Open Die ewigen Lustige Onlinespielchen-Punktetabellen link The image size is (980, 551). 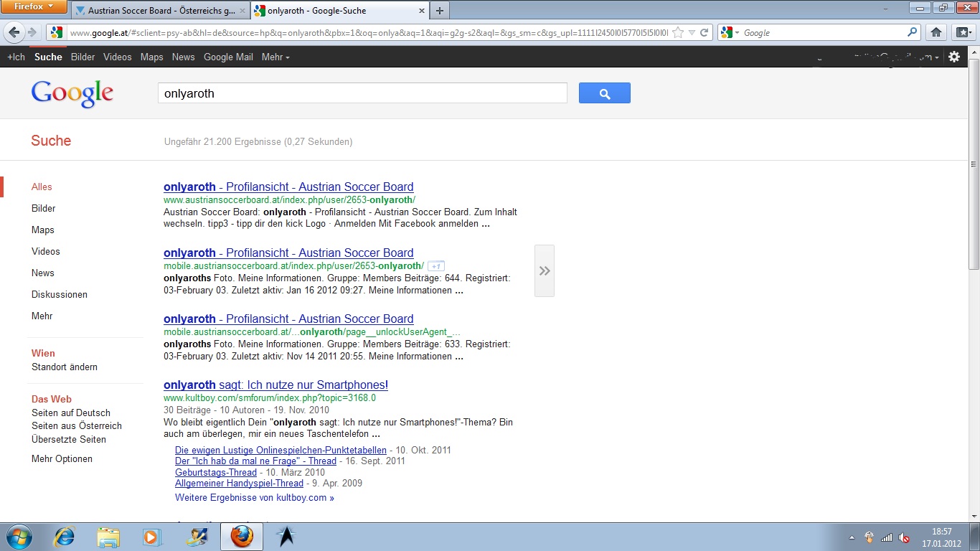click(x=281, y=450)
